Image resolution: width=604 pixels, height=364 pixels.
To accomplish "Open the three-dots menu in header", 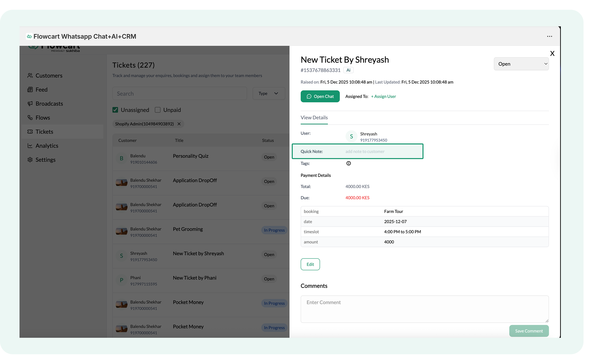I will (x=549, y=36).
